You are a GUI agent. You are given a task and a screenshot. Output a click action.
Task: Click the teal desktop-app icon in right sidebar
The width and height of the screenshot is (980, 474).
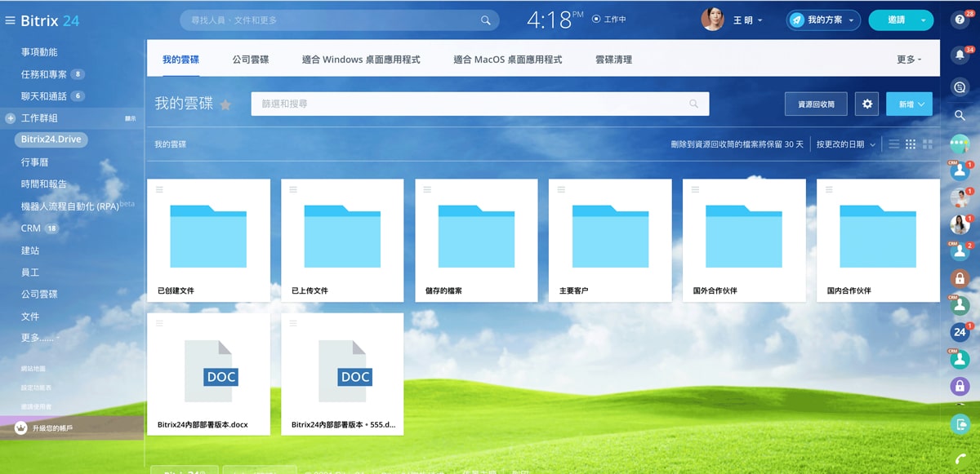(x=960, y=423)
